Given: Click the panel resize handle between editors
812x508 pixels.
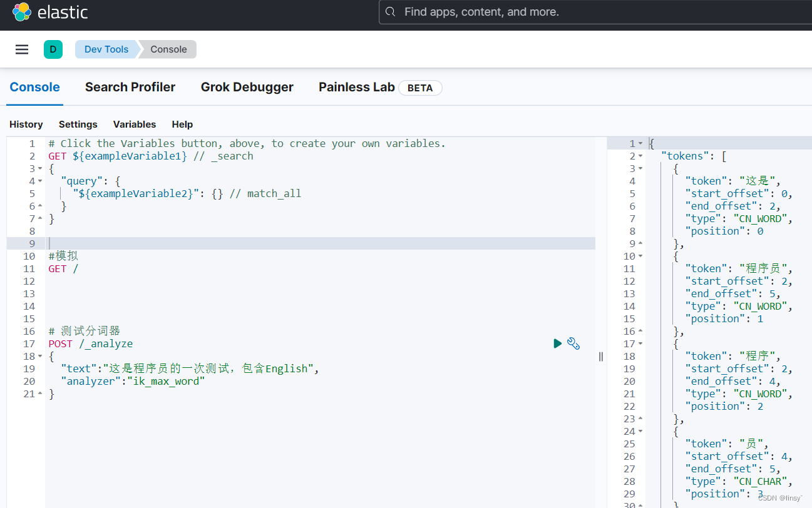Looking at the screenshot, I should (601, 356).
